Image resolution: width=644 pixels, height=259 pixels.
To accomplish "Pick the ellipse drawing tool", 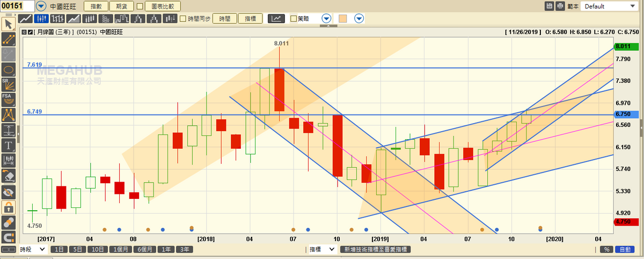I will (x=8, y=69).
